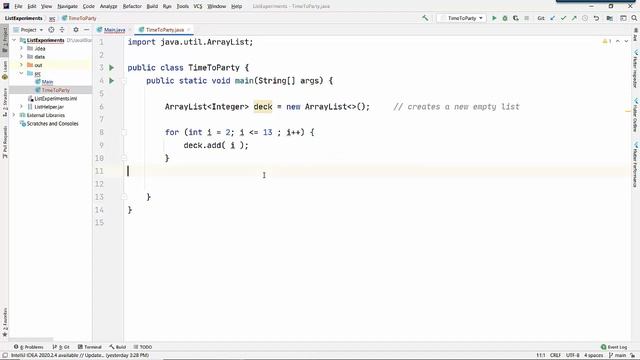Open the Navigate menu
The height and width of the screenshot is (360, 640).
67,6
